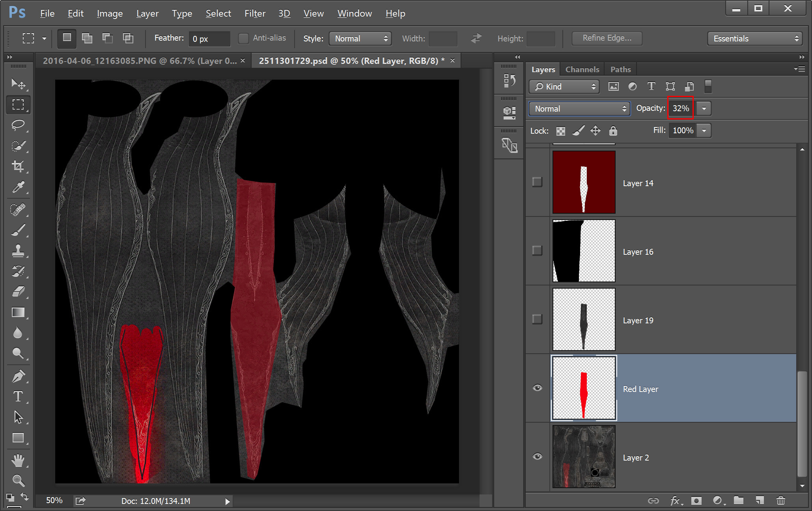The height and width of the screenshot is (511, 812).
Task: Click the delete layer trash icon
Action: click(x=780, y=500)
